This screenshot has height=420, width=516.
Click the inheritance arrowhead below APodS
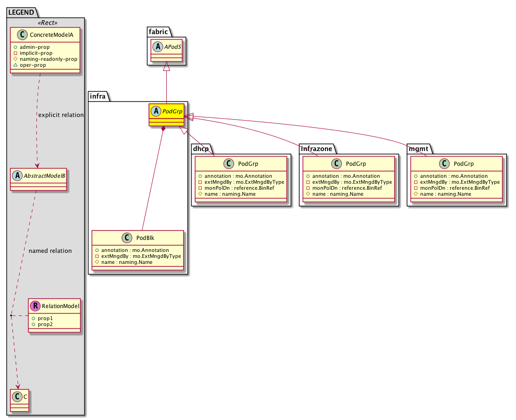[x=167, y=67]
